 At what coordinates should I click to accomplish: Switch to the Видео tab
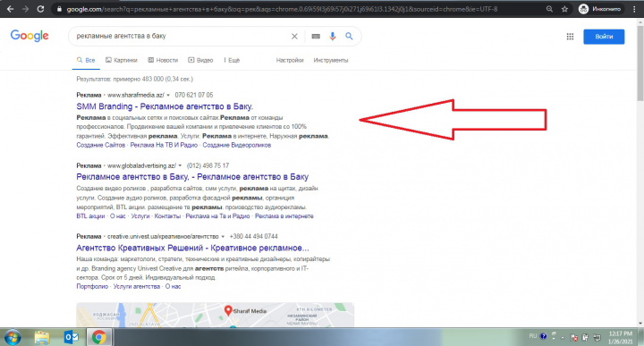click(x=200, y=60)
